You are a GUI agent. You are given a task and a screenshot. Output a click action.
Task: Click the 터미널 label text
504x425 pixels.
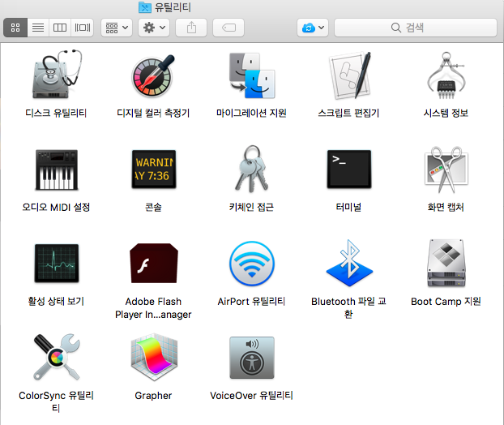pos(348,207)
